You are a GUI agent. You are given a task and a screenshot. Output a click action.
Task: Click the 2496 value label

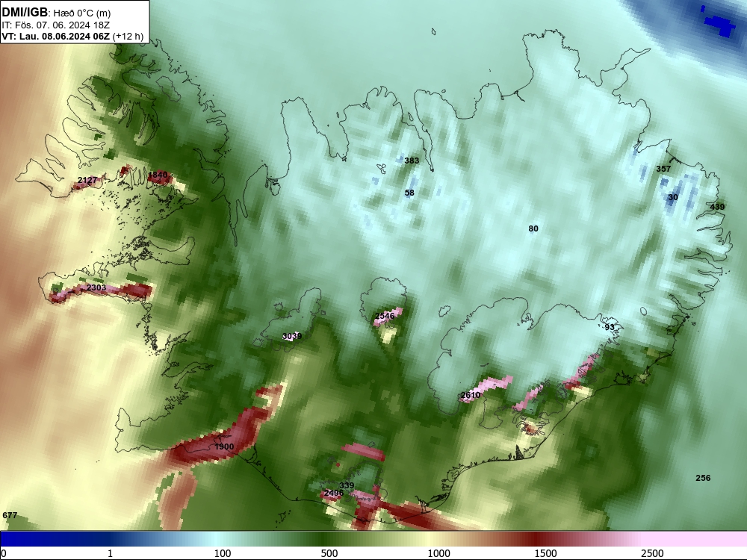[x=333, y=493]
